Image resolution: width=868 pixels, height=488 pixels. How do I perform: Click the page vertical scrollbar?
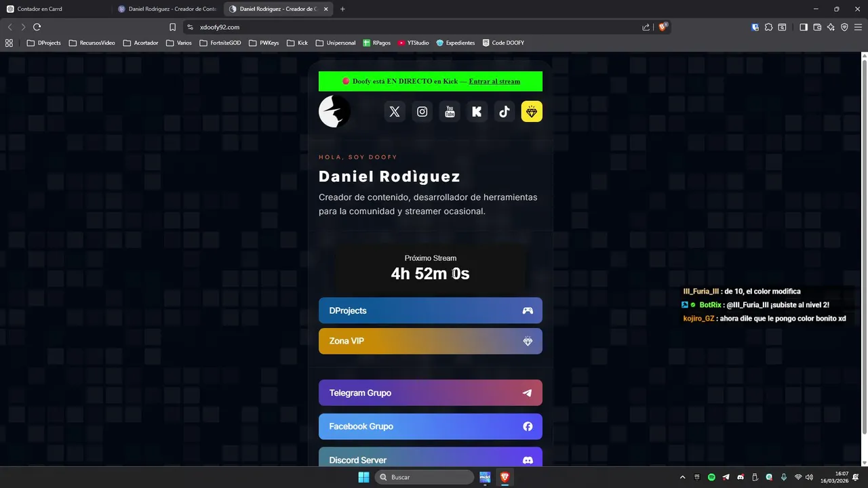[864, 247]
